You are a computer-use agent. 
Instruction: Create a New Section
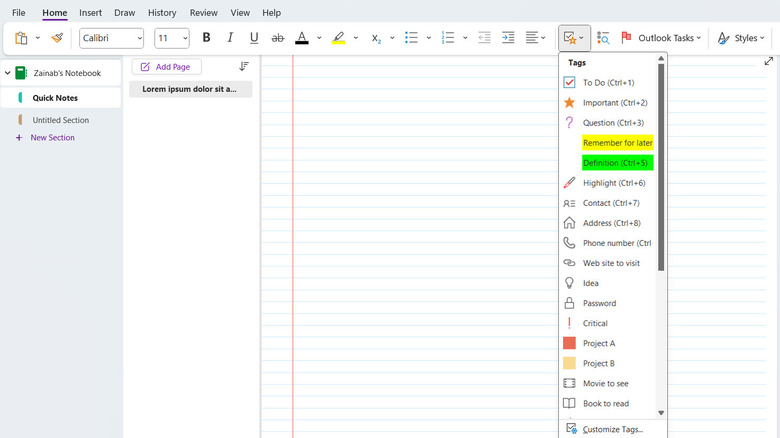coord(52,138)
